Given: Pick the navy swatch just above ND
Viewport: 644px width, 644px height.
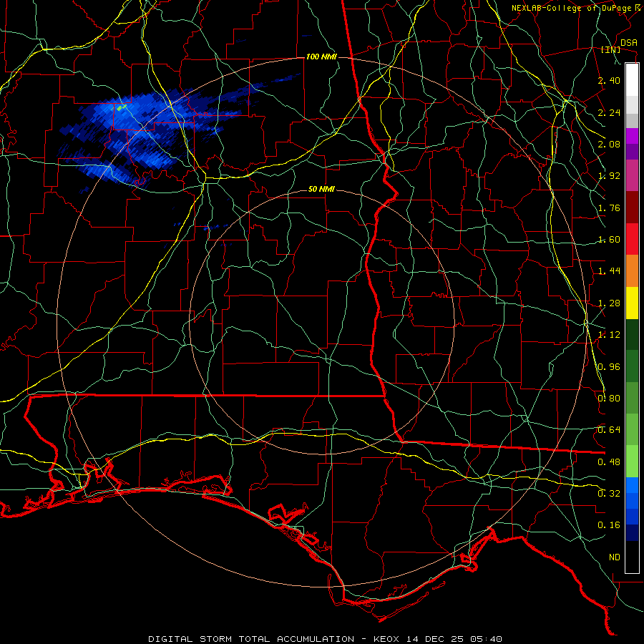Looking at the screenshot, I should tap(632, 533).
